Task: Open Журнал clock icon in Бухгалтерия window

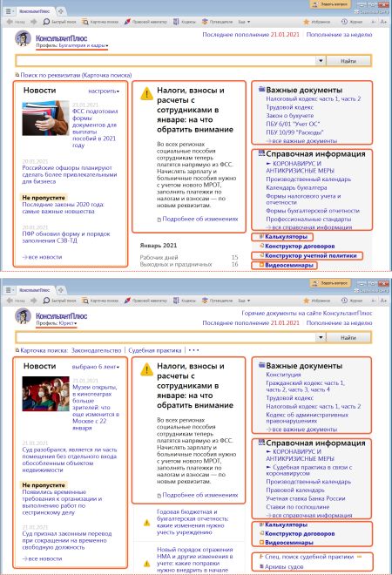Action: pos(344,22)
